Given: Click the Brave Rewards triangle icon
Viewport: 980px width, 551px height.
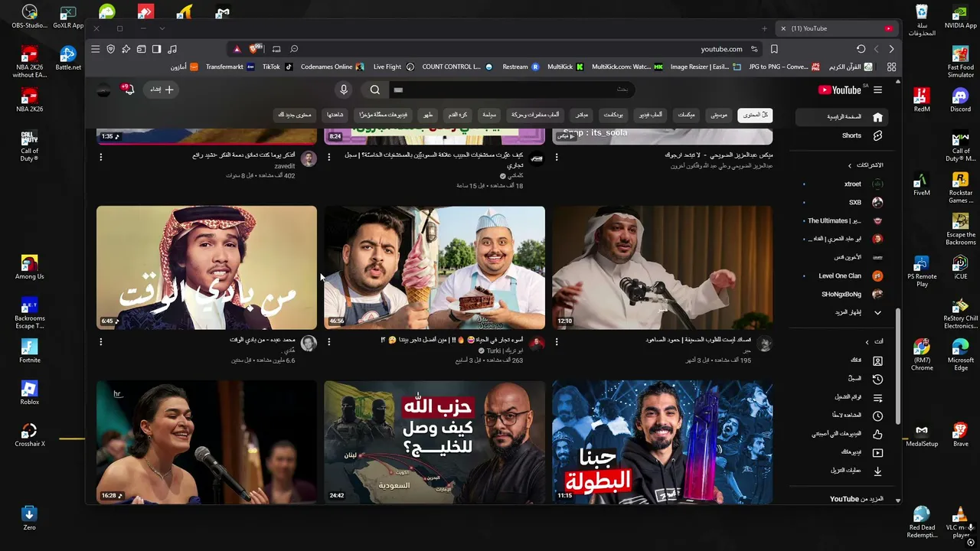Looking at the screenshot, I should click(x=237, y=49).
